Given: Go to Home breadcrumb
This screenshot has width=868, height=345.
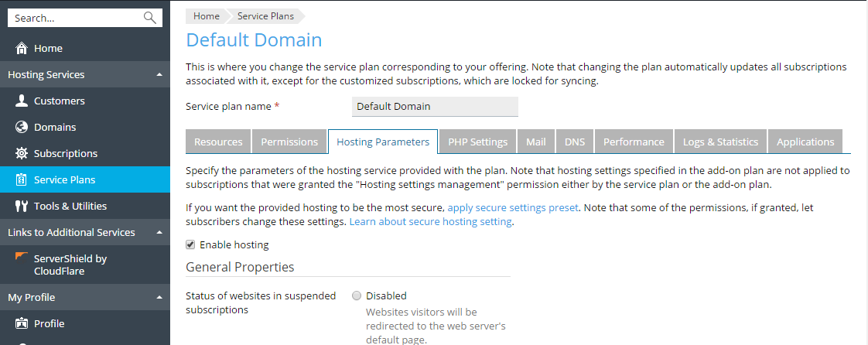Looking at the screenshot, I should tap(207, 16).
